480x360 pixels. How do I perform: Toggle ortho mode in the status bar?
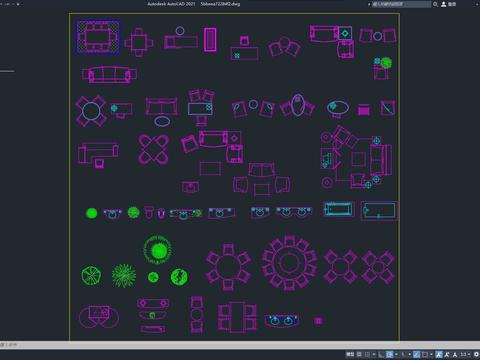381,354
